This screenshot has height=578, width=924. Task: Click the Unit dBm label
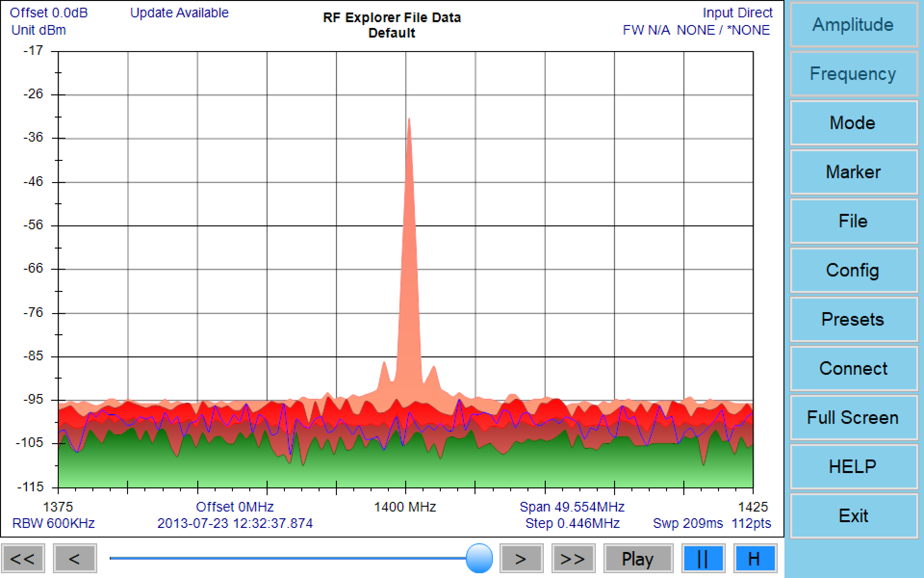point(38,30)
